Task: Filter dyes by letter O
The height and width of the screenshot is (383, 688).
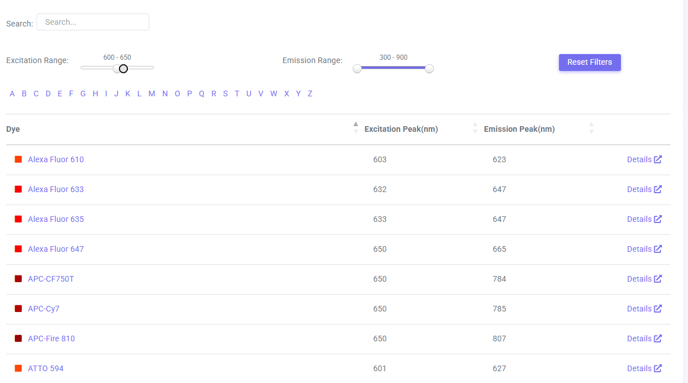Action: coord(177,93)
